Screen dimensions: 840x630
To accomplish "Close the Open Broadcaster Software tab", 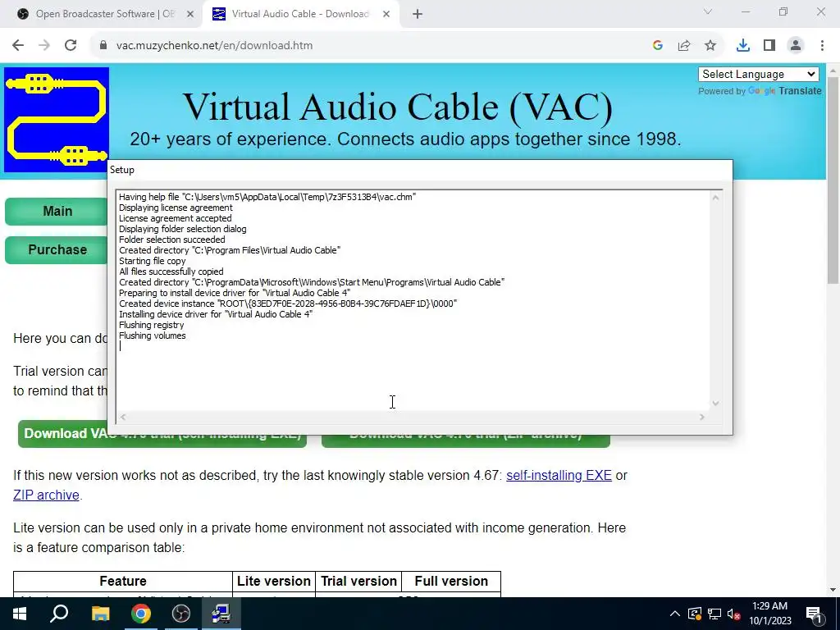I will [190, 15].
